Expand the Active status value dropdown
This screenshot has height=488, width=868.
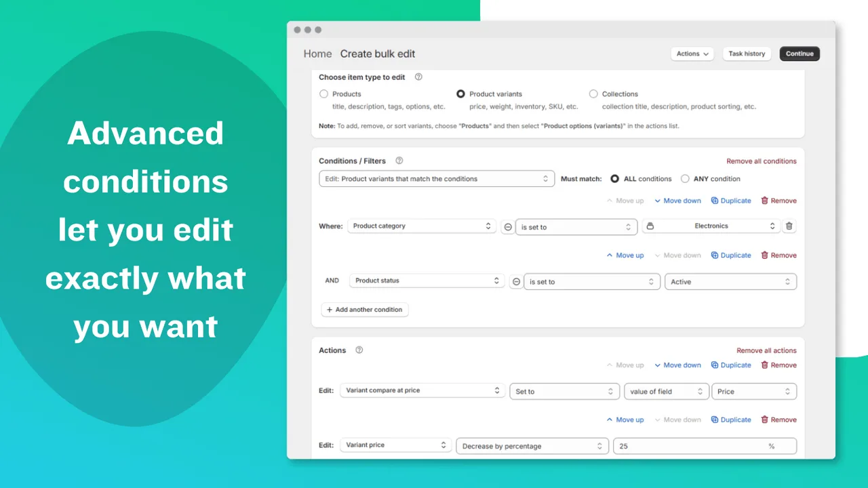730,282
